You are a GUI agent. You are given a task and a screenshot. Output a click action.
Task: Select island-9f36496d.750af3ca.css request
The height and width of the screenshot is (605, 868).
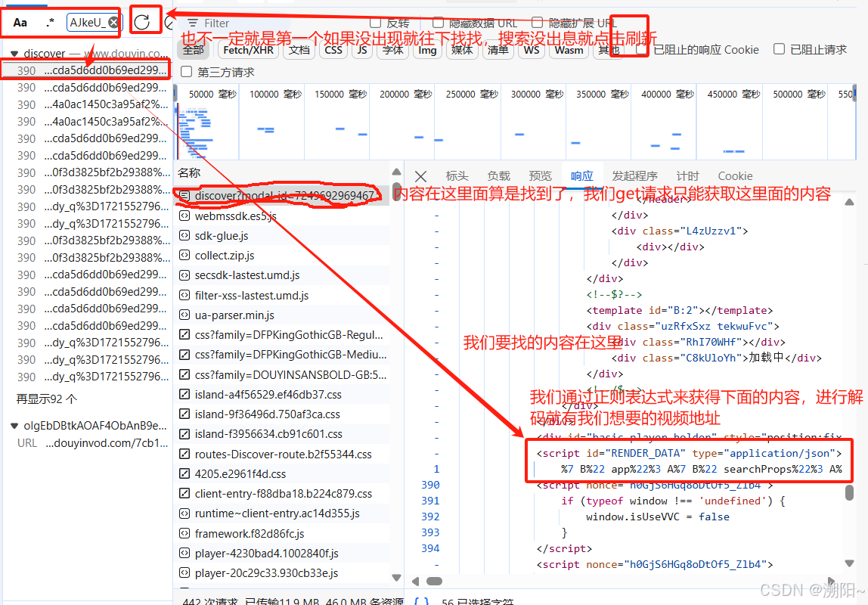pos(282,414)
